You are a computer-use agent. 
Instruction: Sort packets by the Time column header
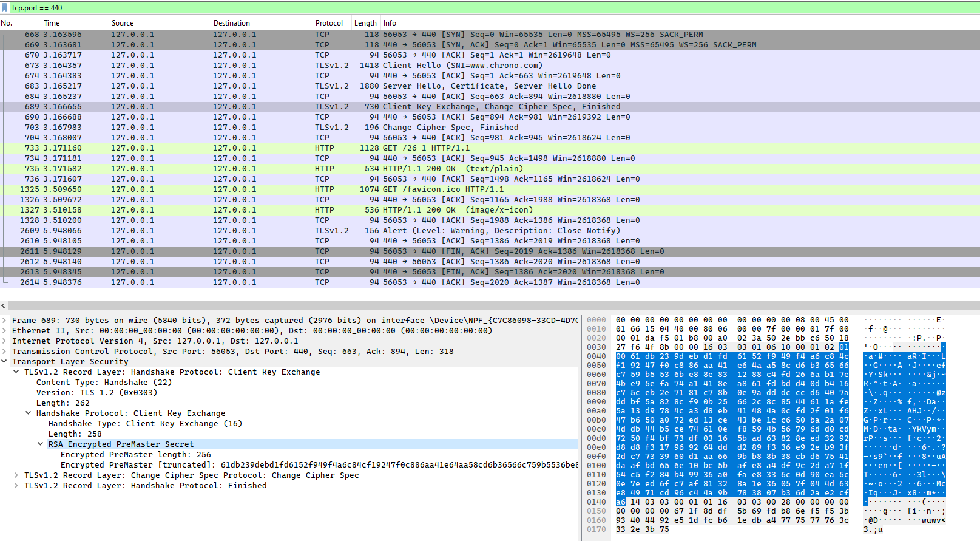75,23
